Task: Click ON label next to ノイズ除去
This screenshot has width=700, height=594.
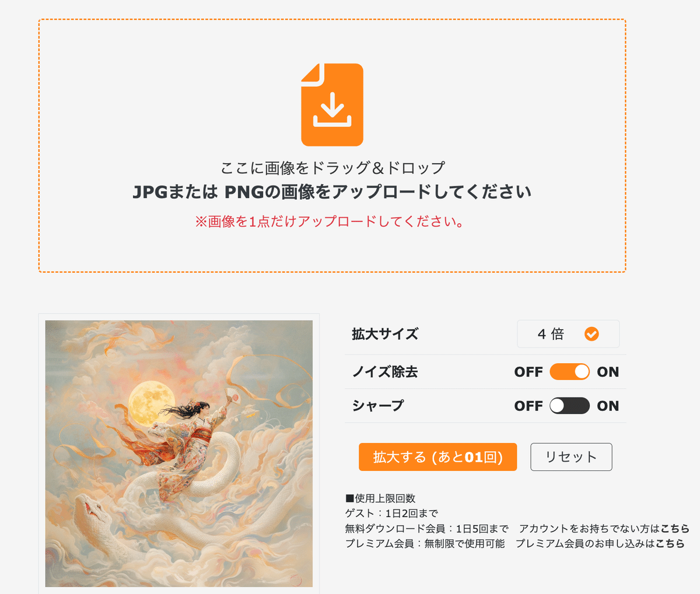Action: click(608, 372)
